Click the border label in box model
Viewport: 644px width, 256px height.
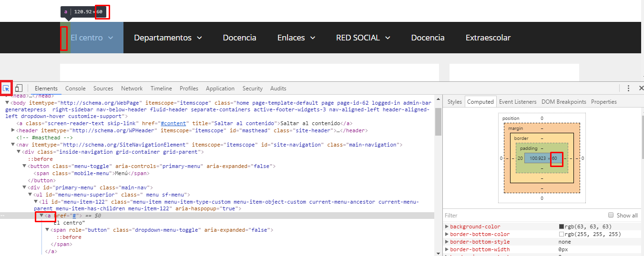point(521,138)
